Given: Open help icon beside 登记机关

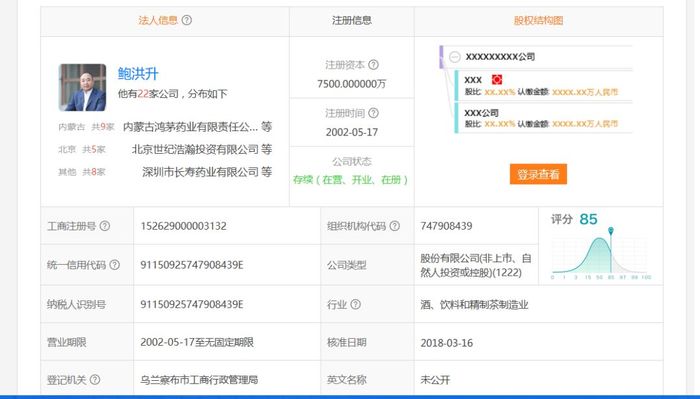Looking at the screenshot, I should coord(95,380).
